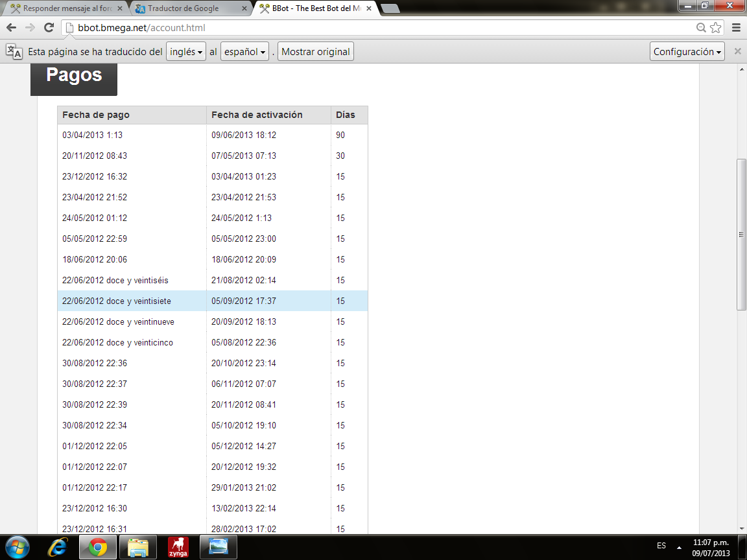Open Windows Explorer folder in taskbar
Screen dimensions: 747x560
click(x=138, y=548)
